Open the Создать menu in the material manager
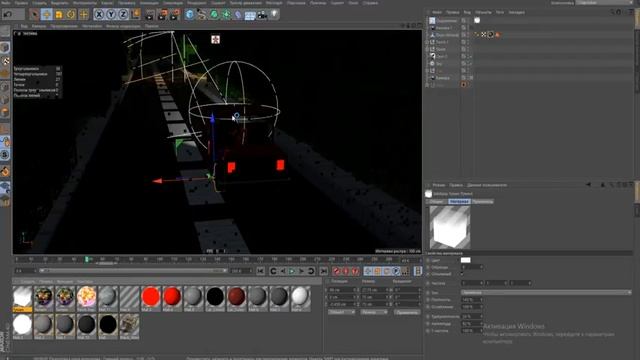Viewport: 640px width, 360px height. (x=28, y=282)
